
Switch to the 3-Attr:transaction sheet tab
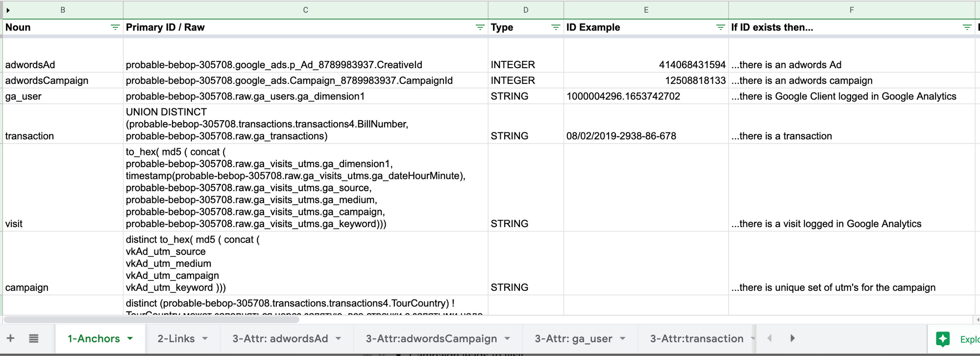(x=696, y=338)
